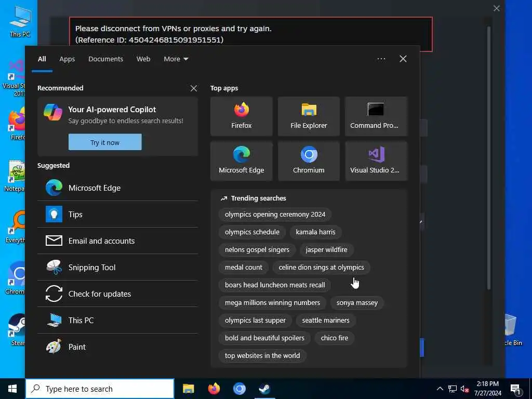Switch to the Documents search tab
Image resolution: width=532 pixels, height=399 pixels.
[105, 59]
